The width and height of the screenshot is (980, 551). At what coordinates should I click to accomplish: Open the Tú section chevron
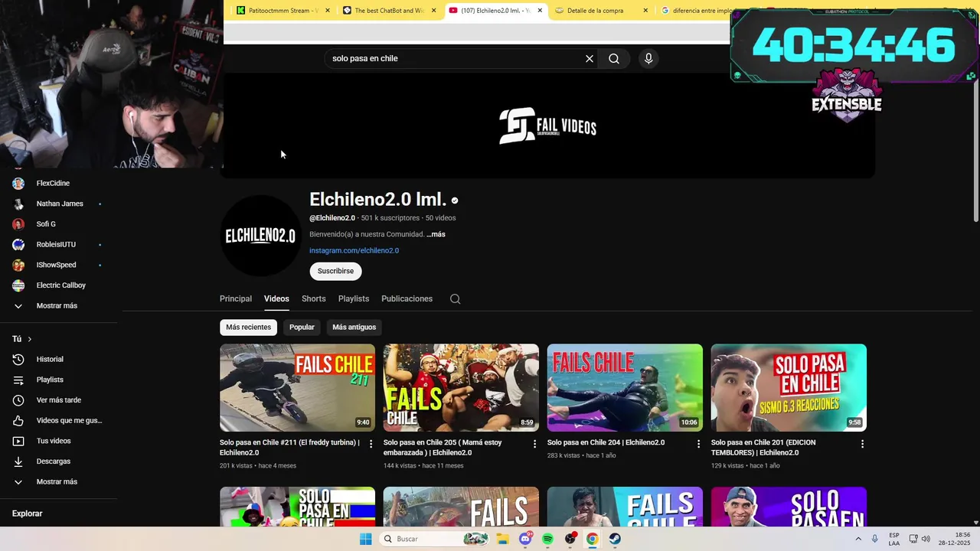click(x=30, y=339)
